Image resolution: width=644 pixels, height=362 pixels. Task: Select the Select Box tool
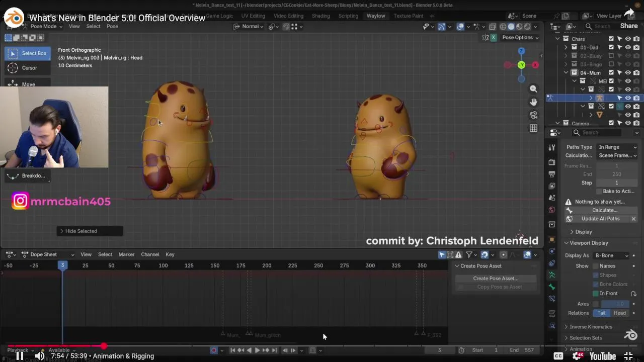28,53
